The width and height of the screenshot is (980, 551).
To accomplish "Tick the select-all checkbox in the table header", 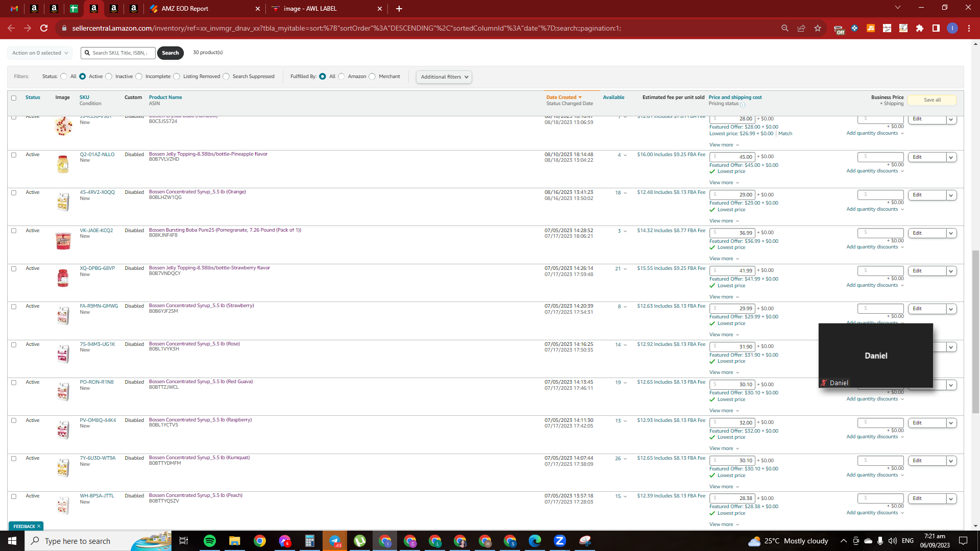I will (14, 98).
